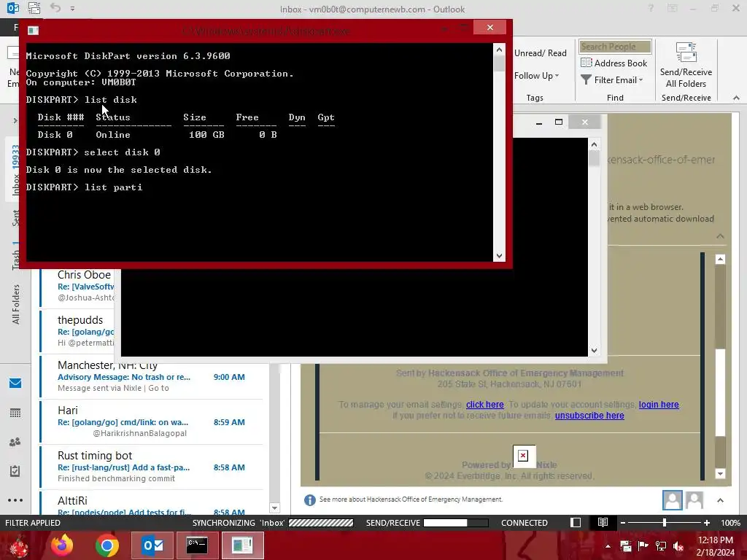
Task: Collapse the Outlook ribbon
Action: point(736,98)
